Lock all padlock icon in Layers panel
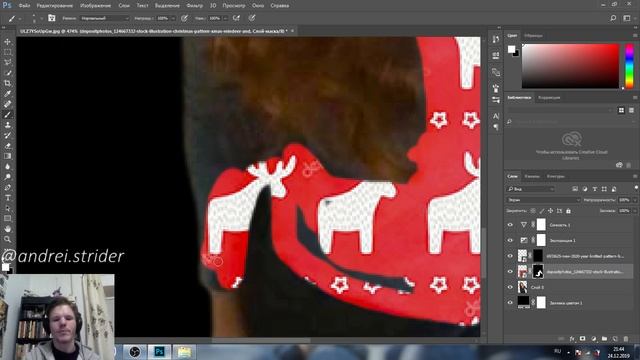640x360 pixels. [x=568, y=211]
